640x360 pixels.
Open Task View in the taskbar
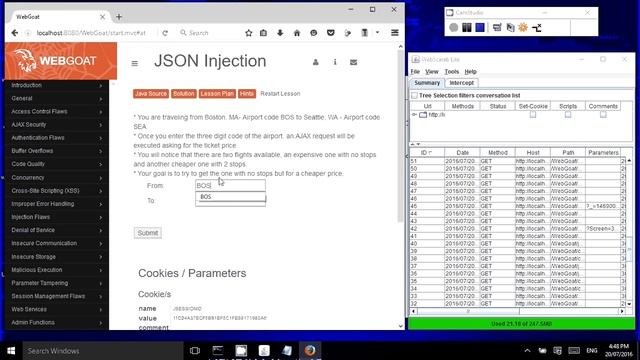[195, 351]
